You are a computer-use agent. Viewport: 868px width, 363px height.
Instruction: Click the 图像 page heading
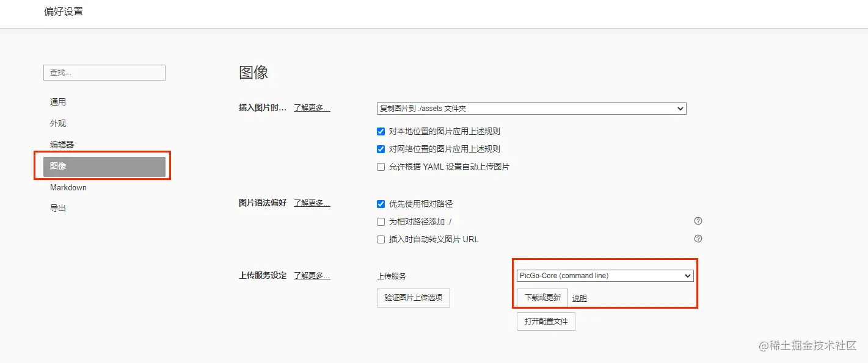[x=254, y=73]
